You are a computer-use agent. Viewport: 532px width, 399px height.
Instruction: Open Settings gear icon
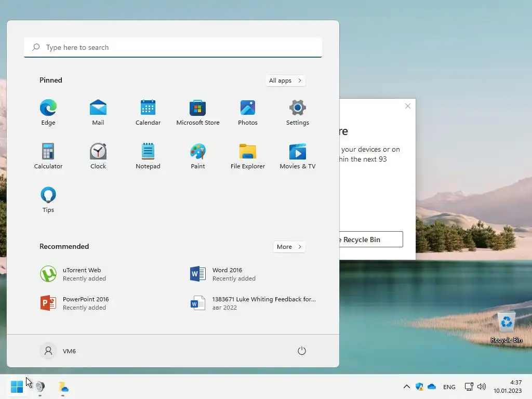[x=298, y=112]
